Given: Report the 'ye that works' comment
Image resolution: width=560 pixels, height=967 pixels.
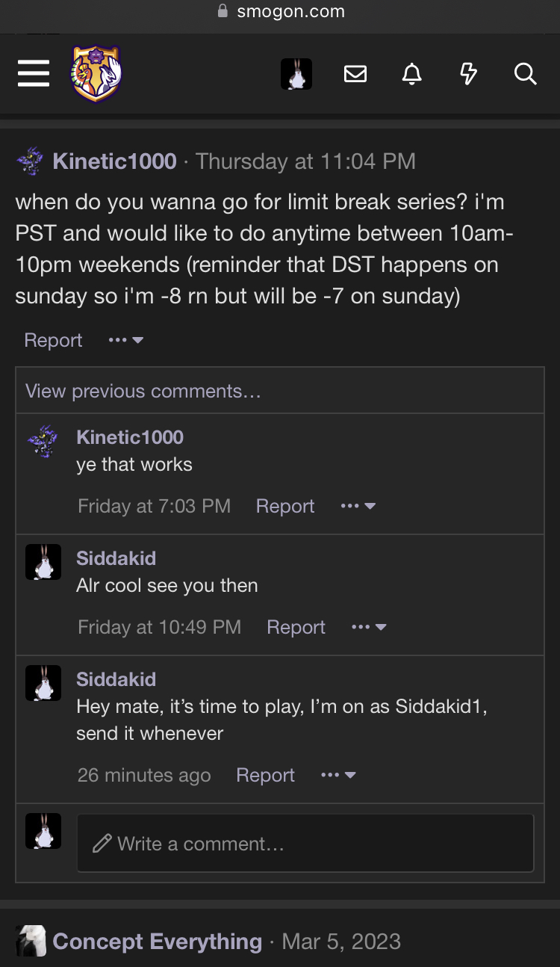Looking at the screenshot, I should tap(285, 506).
